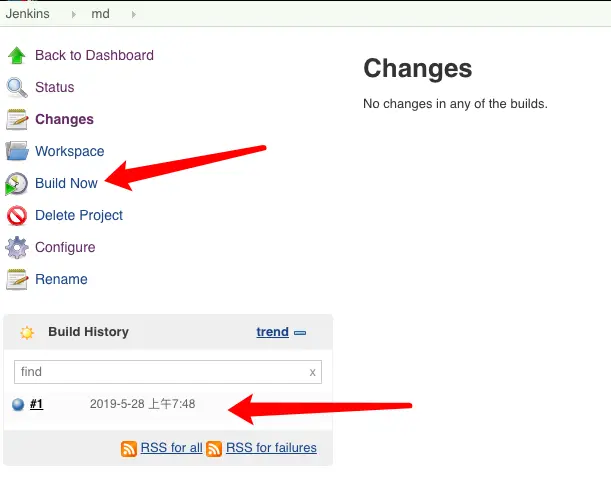The image size is (611, 490).
Task: Click the Changes page heading
Action: tap(418, 69)
